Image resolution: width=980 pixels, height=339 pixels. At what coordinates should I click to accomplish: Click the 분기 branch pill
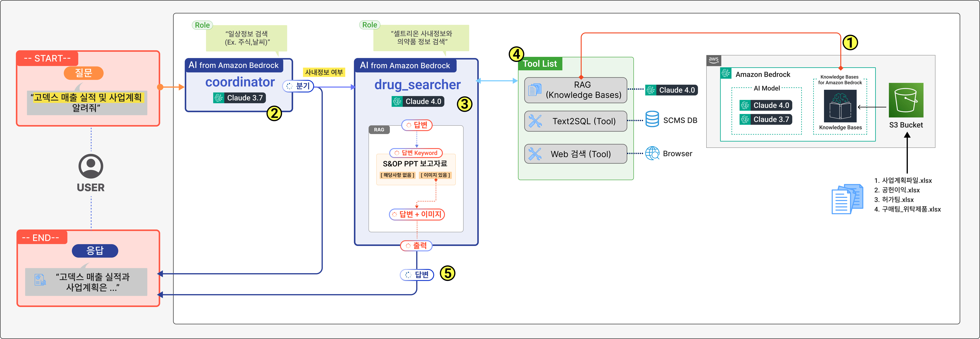298,86
